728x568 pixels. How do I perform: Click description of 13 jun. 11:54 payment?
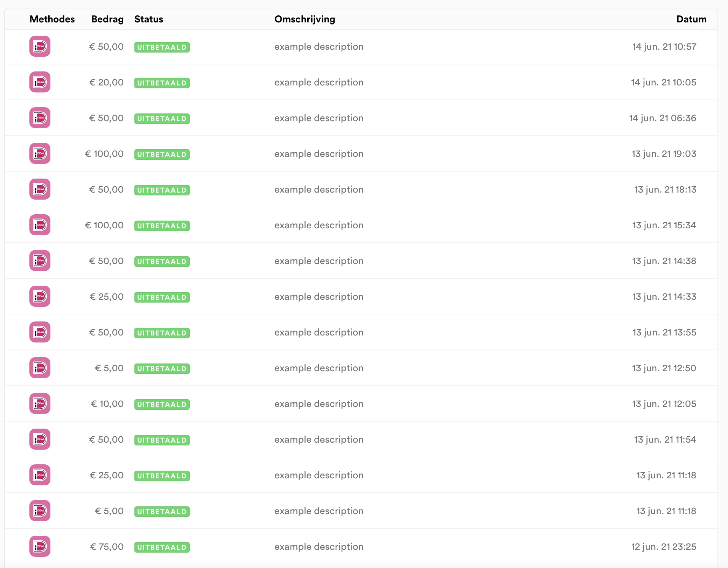coord(319,439)
